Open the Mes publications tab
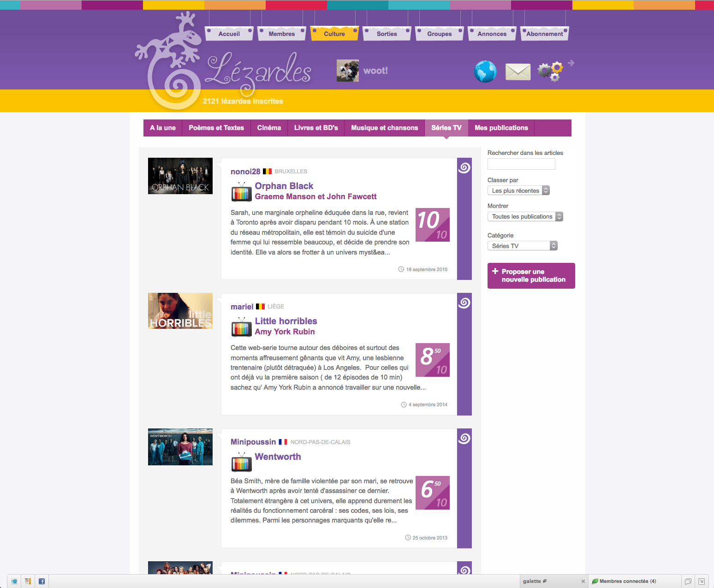Viewport: 714px width, 588px height. click(x=501, y=128)
